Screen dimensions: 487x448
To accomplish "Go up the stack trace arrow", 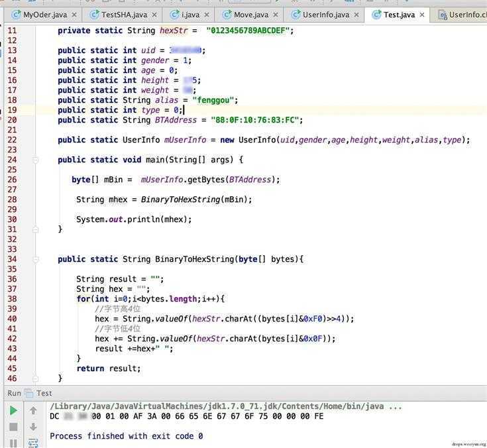I will pyautogui.click(x=33, y=411).
